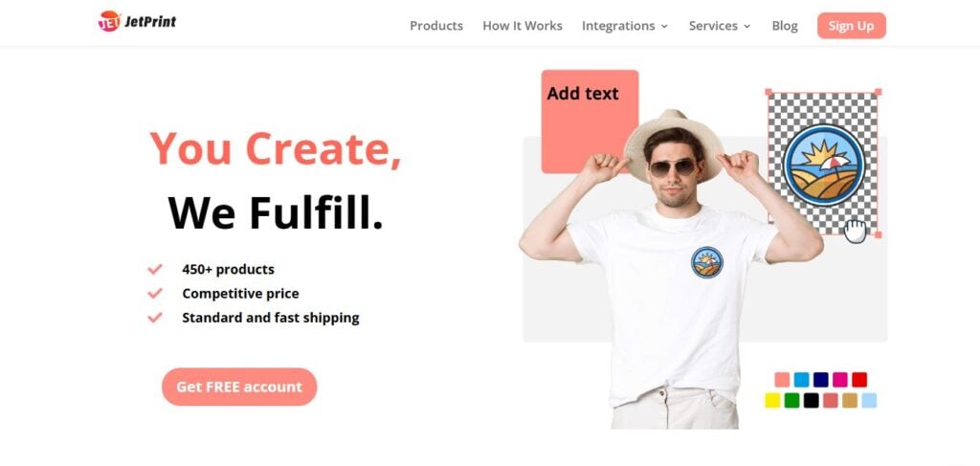Screen dimensions: 980x466
Task: Click the Add text box
Action: 590,122
